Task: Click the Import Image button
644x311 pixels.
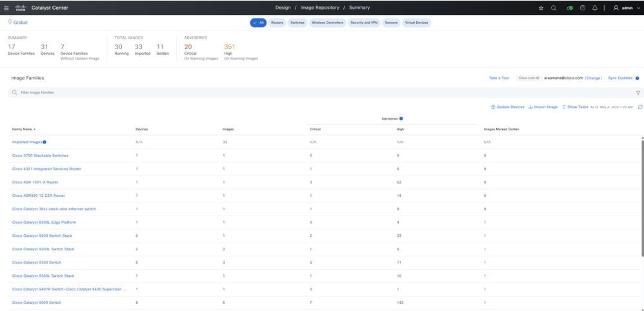Action: tap(543, 107)
